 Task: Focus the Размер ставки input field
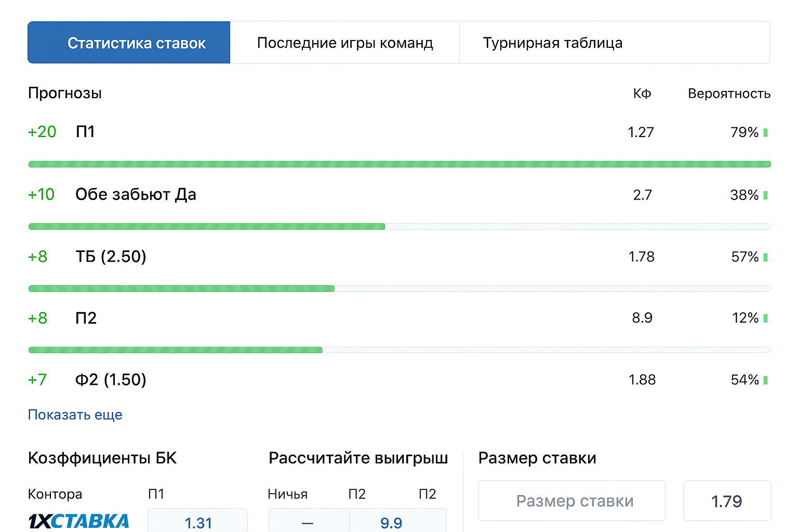(x=571, y=501)
